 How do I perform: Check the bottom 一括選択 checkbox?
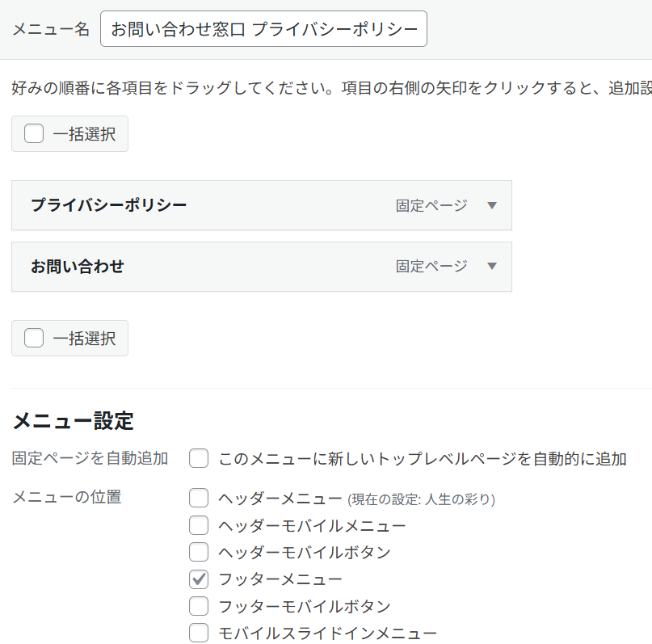(x=34, y=338)
